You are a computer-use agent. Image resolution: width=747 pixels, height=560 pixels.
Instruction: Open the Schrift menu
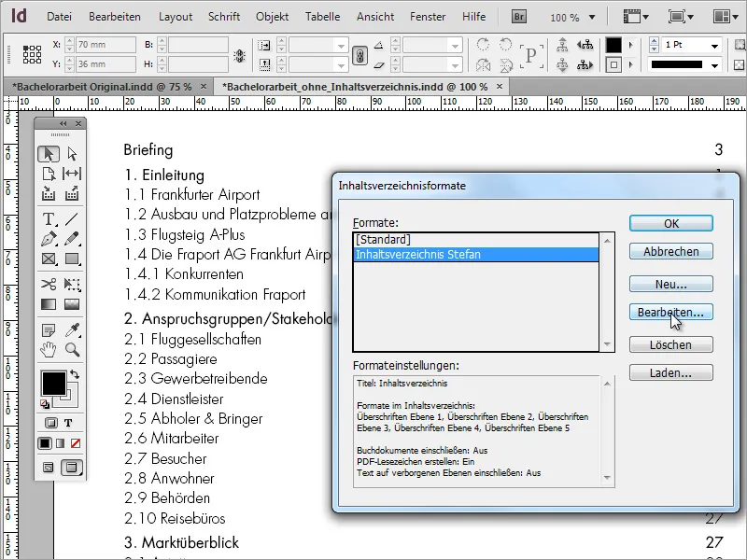click(224, 17)
